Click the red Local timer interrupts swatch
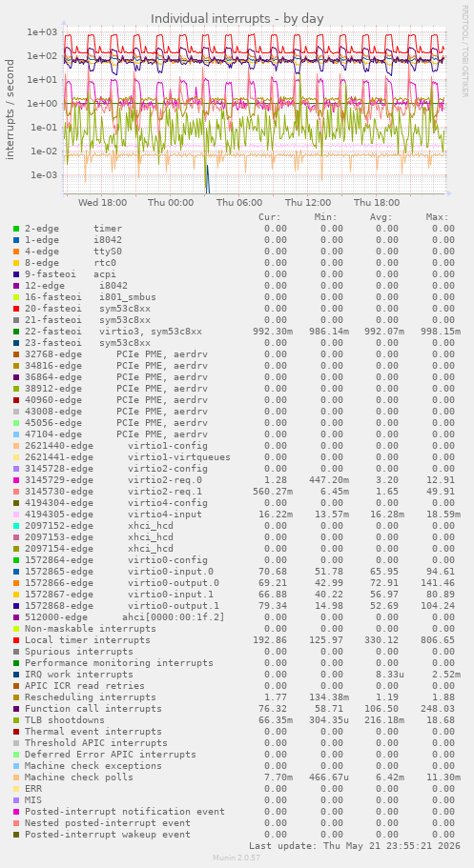Screen dimensions: 474x868 pyautogui.click(x=16, y=640)
